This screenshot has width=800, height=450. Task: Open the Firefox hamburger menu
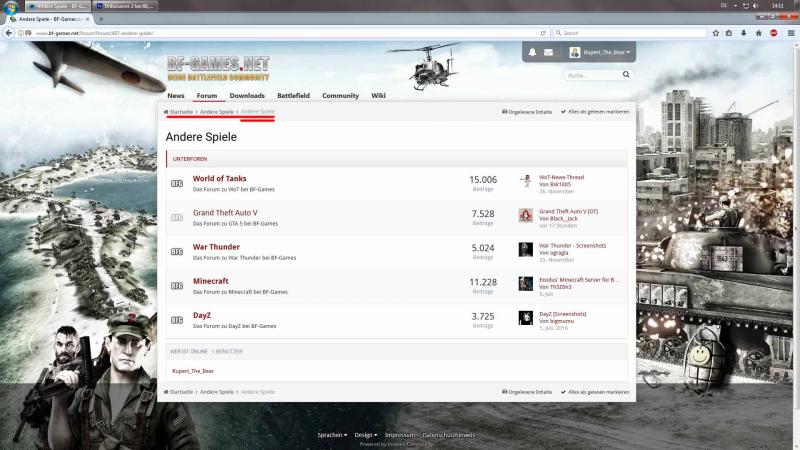pyautogui.click(x=790, y=33)
